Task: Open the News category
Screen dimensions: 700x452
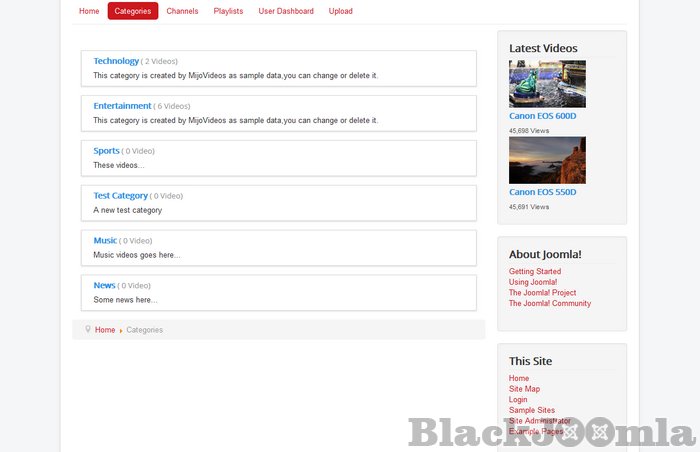Action: pyautogui.click(x=104, y=286)
